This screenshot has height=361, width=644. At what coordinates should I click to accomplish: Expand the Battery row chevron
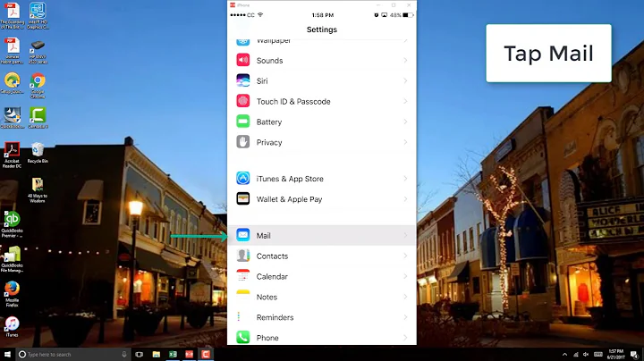point(405,122)
